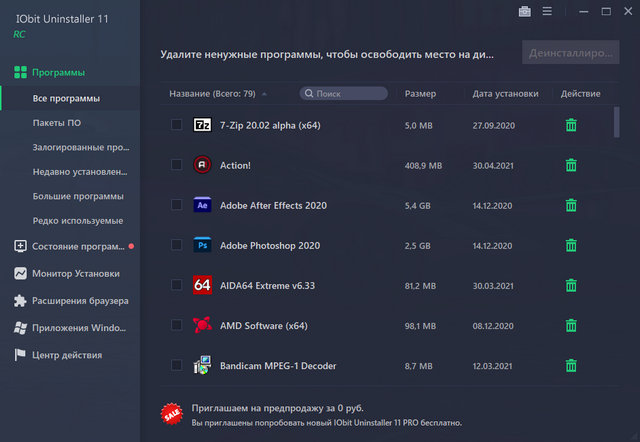Open the hamburger menu in the title bar
The image size is (640, 442).
[547, 12]
